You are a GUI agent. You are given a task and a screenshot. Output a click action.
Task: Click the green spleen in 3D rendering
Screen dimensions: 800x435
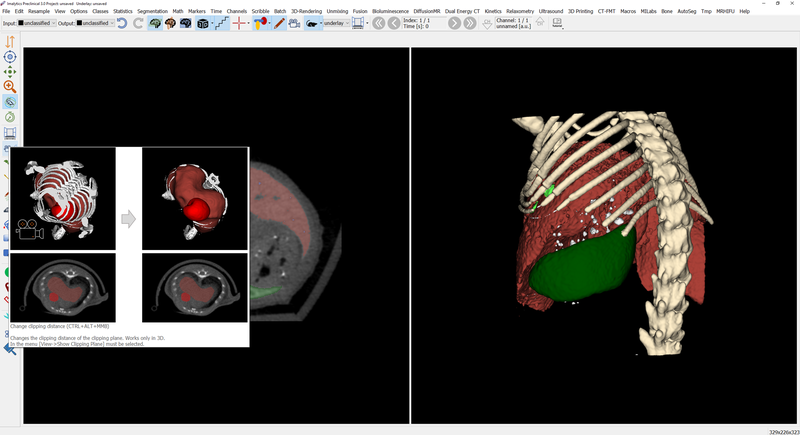coord(582,267)
